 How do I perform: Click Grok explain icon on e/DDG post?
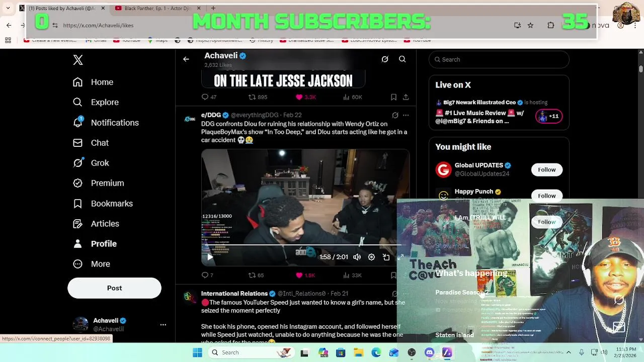click(395, 115)
